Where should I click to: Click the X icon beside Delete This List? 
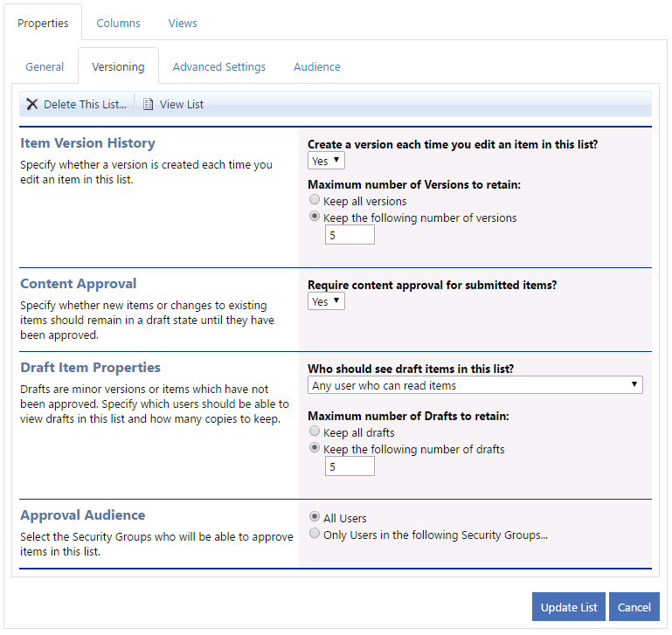[x=32, y=104]
